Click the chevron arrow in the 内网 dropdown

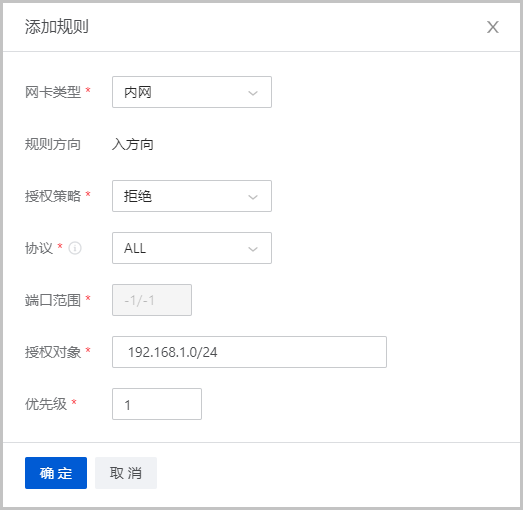click(253, 93)
